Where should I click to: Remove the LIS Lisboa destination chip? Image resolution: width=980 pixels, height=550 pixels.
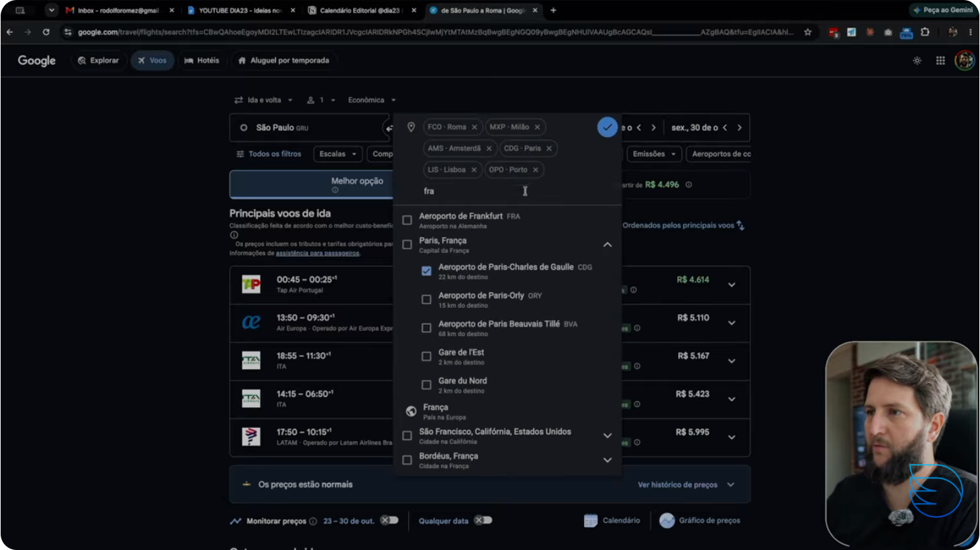(474, 170)
